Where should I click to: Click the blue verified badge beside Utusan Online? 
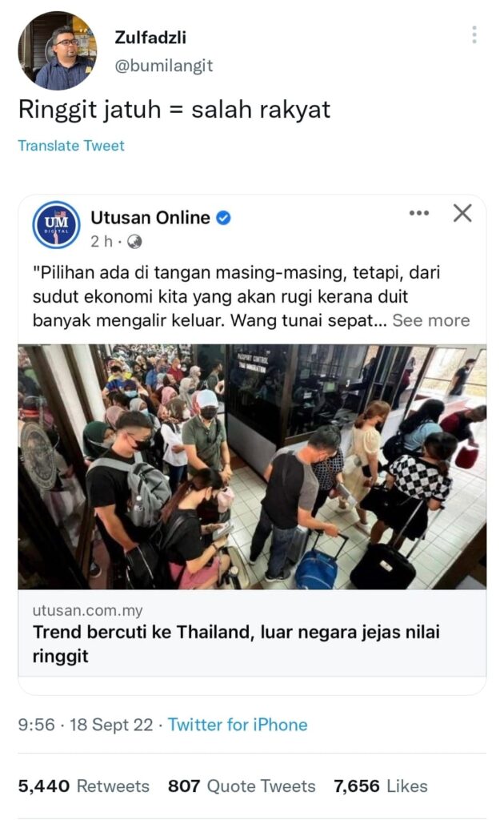coord(223,218)
